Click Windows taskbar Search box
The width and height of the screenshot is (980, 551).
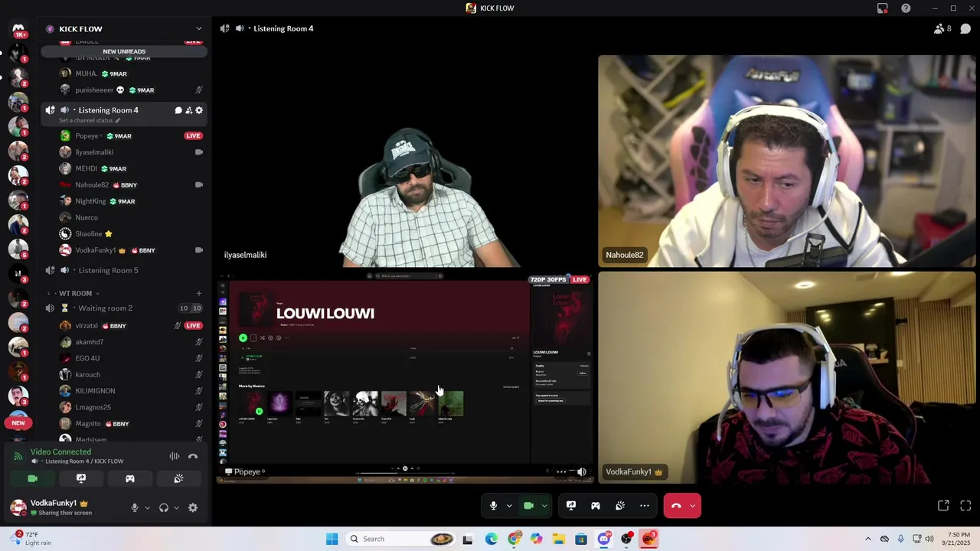click(x=401, y=539)
